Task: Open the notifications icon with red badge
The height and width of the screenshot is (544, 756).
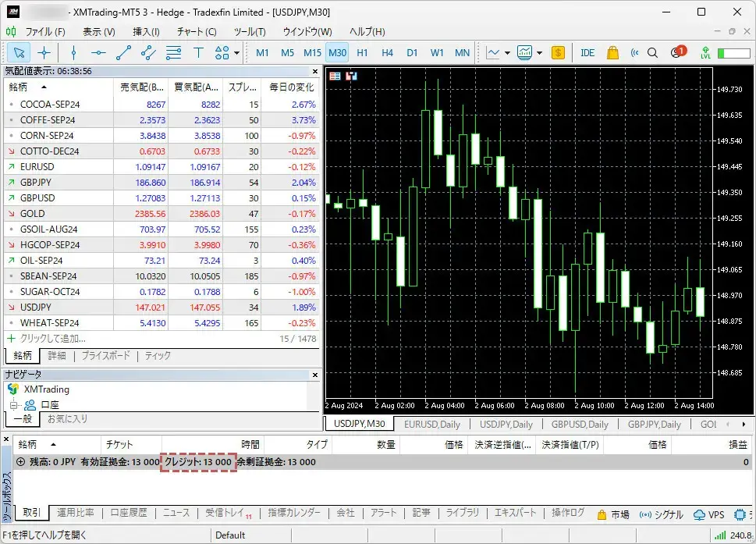Action: [x=677, y=52]
